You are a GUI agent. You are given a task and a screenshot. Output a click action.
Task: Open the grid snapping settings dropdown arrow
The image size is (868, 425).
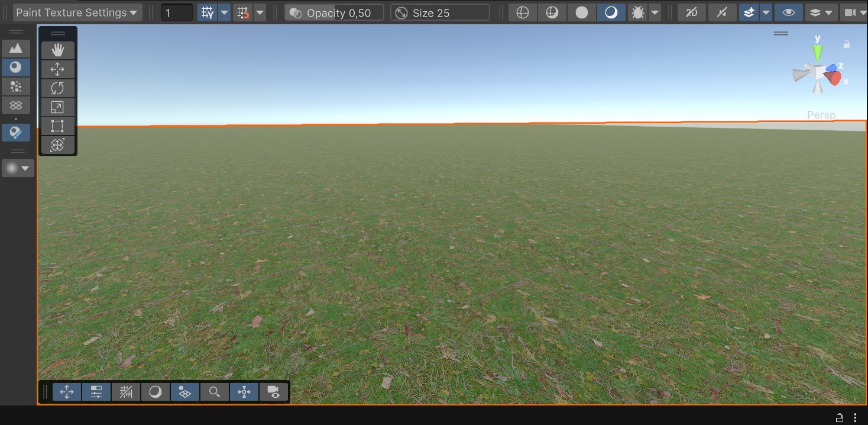click(260, 12)
